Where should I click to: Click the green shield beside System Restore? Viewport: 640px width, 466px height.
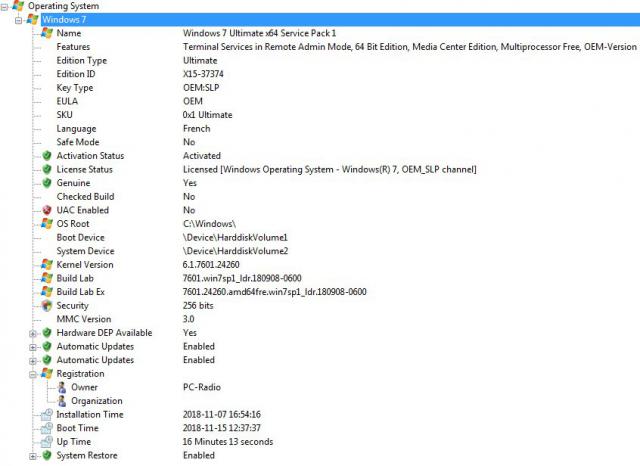pos(47,455)
